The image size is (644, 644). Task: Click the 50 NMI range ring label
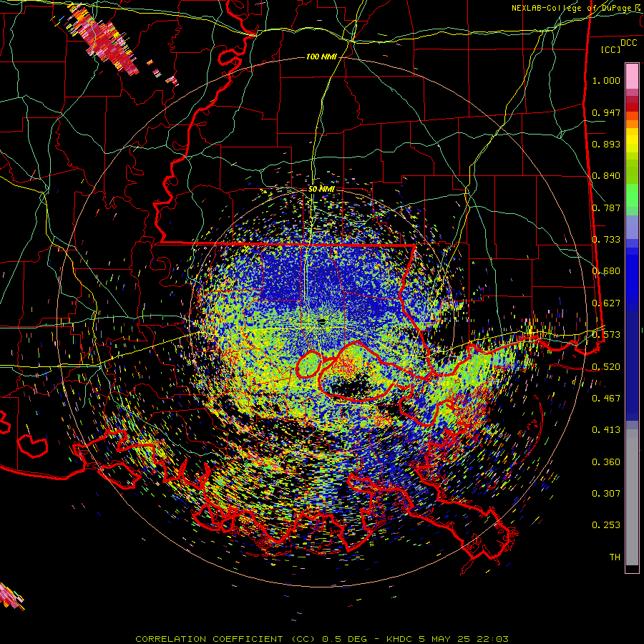pyautogui.click(x=321, y=189)
